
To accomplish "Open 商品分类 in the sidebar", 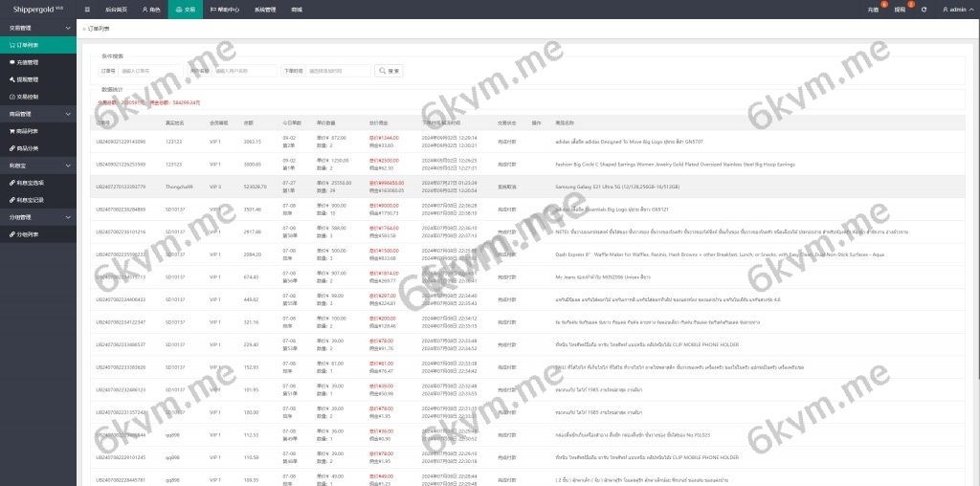I will [27, 148].
